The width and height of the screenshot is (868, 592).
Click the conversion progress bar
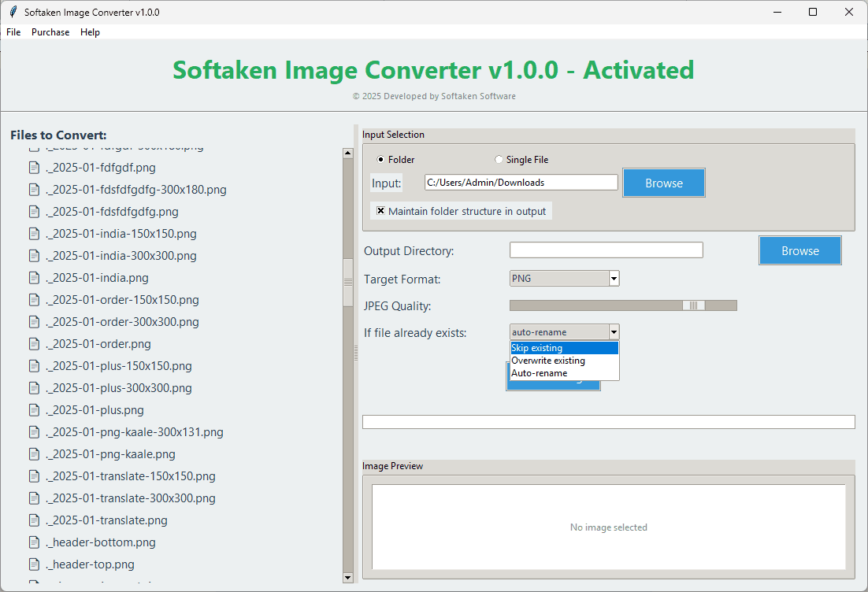coord(608,422)
